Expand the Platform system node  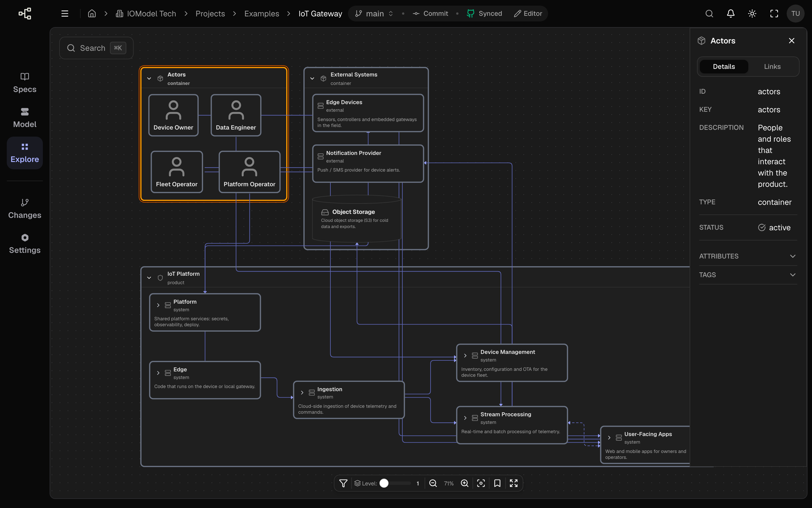click(158, 305)
